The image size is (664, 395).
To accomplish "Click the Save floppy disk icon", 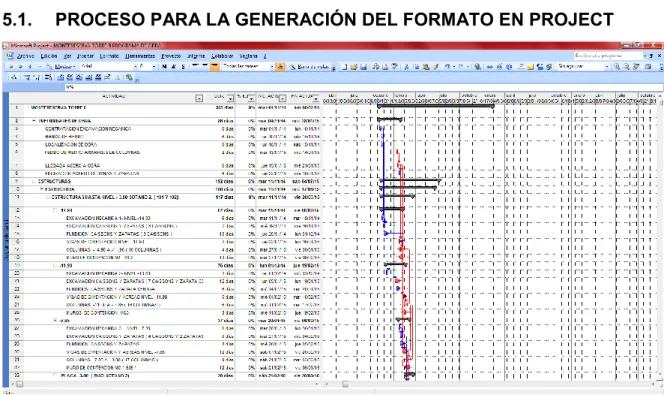I will coord(364,66).
